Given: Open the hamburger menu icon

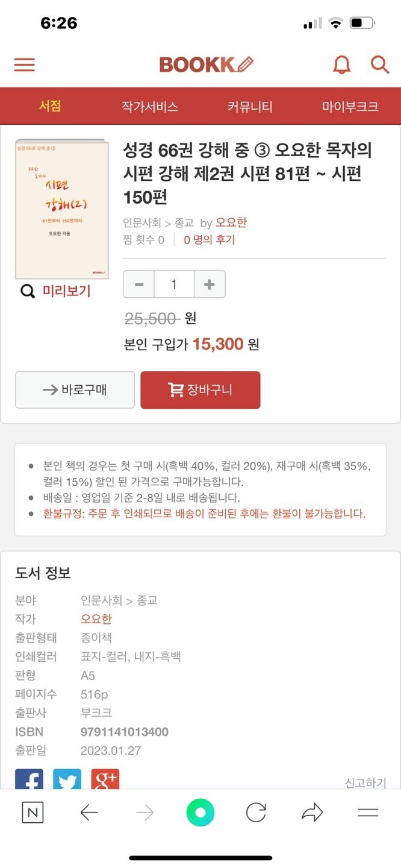Looking at the screenshot, I should (25, 64).
